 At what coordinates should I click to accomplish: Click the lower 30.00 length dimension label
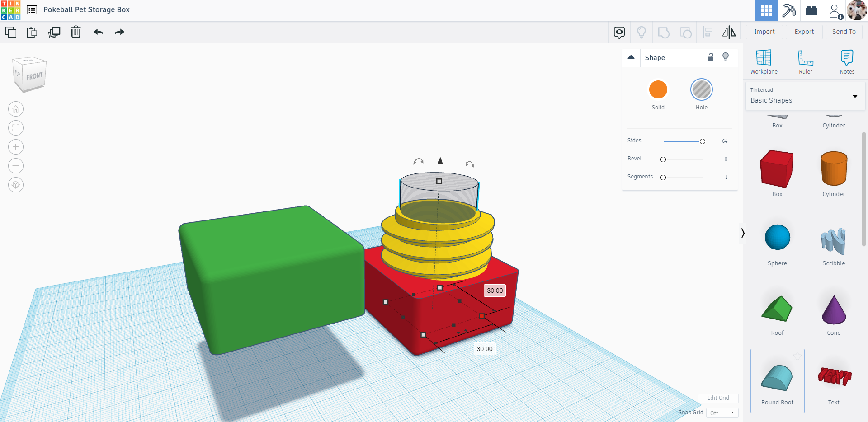(485, 349)
